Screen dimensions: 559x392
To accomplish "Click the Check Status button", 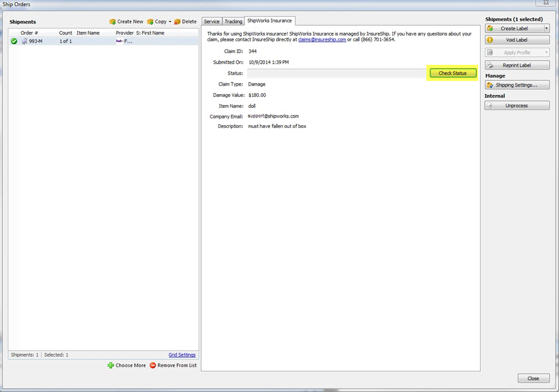I will [452, 73].
